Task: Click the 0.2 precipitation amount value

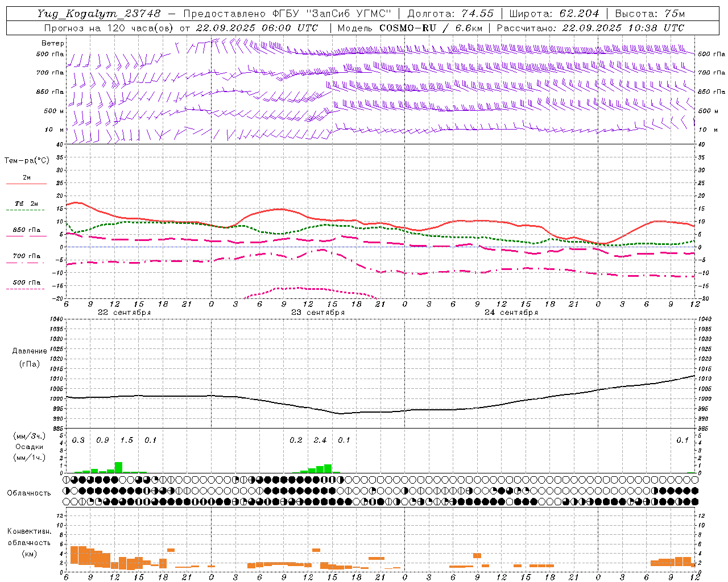Action: 296,440
